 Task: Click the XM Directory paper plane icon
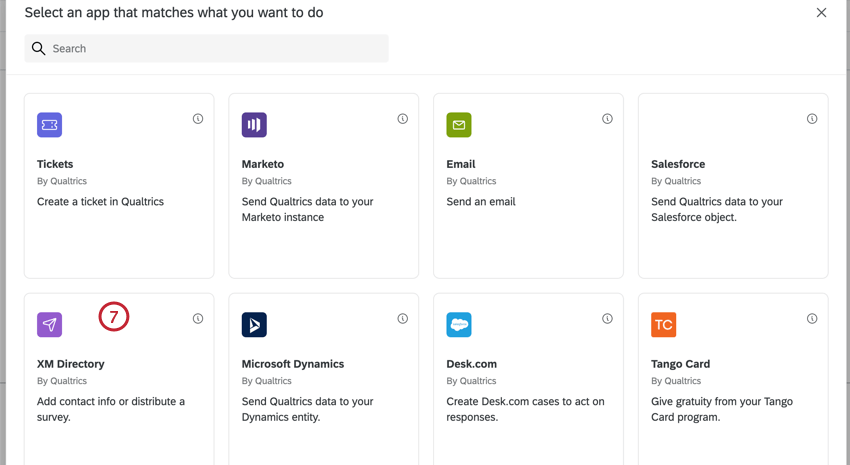click(49, 325)
